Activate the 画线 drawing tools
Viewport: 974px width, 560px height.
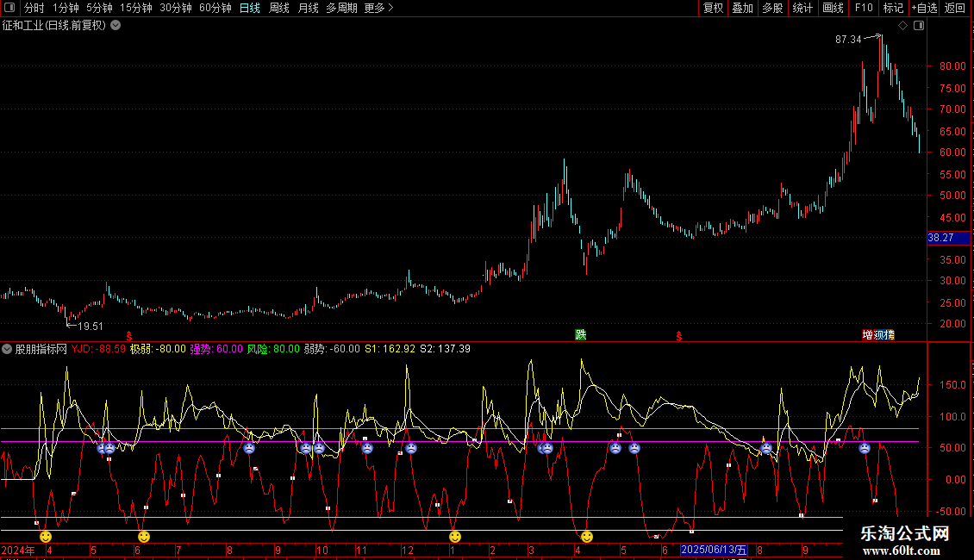click(x=833, y=8)
